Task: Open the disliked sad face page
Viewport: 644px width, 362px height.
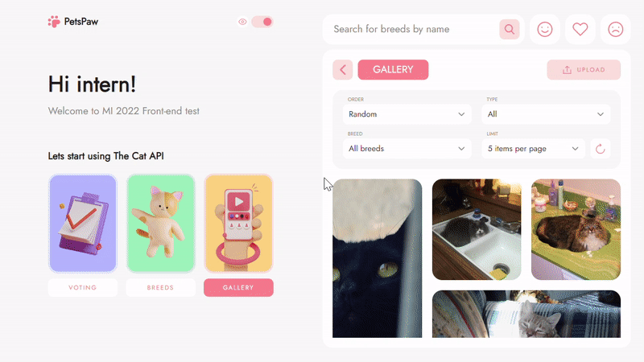Action: pyautogui.click(x=615, y=29)
